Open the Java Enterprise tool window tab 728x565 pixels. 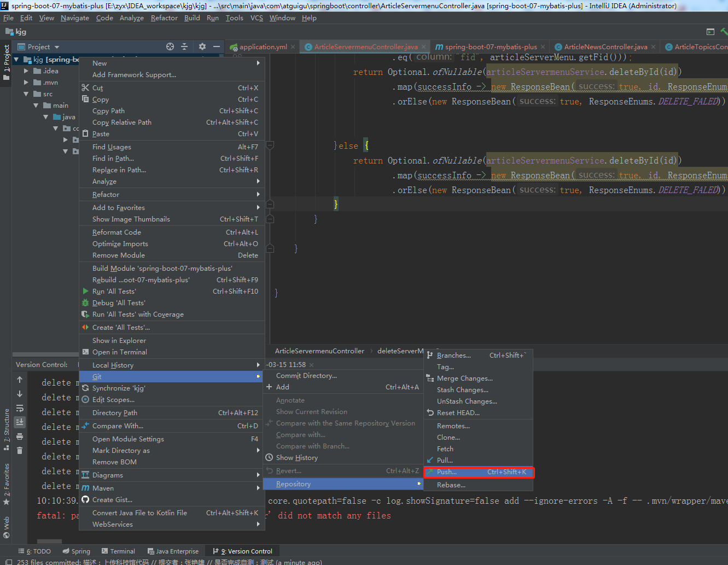173,551
